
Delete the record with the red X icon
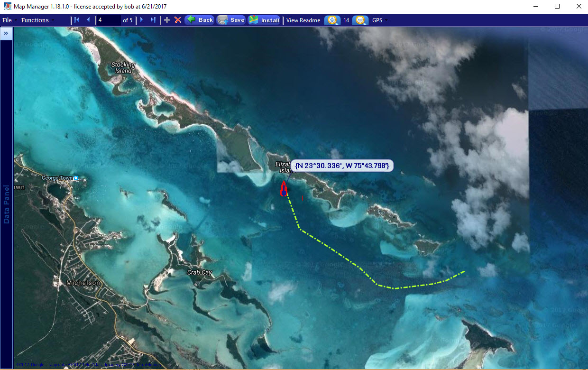pos(177,20)
